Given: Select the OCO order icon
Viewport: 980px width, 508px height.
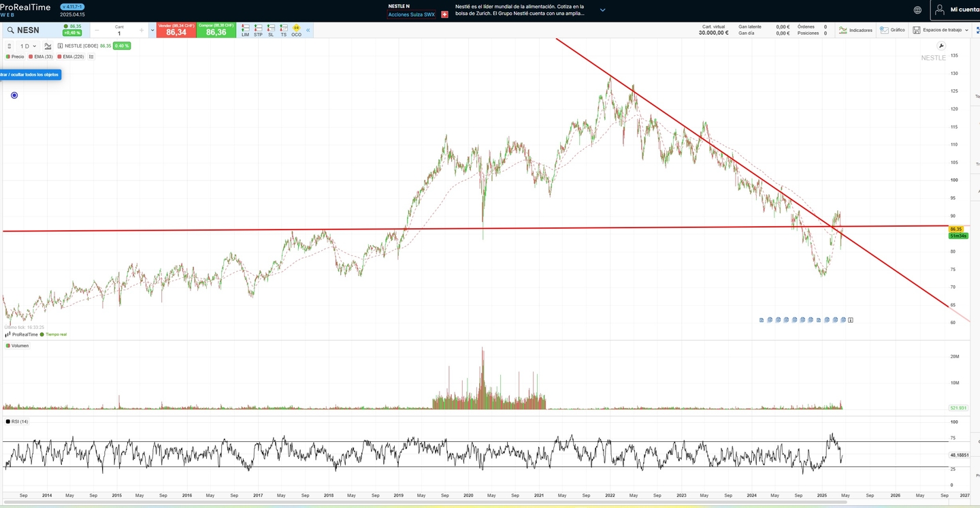Looking at the screenshot, I should (x=296, y=30).
